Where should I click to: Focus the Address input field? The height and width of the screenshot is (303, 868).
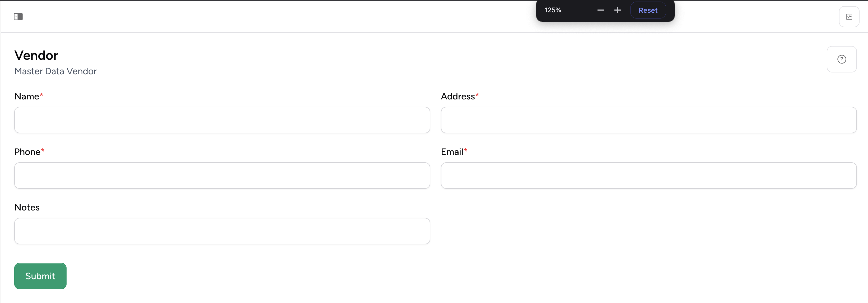tap(648, 120)
